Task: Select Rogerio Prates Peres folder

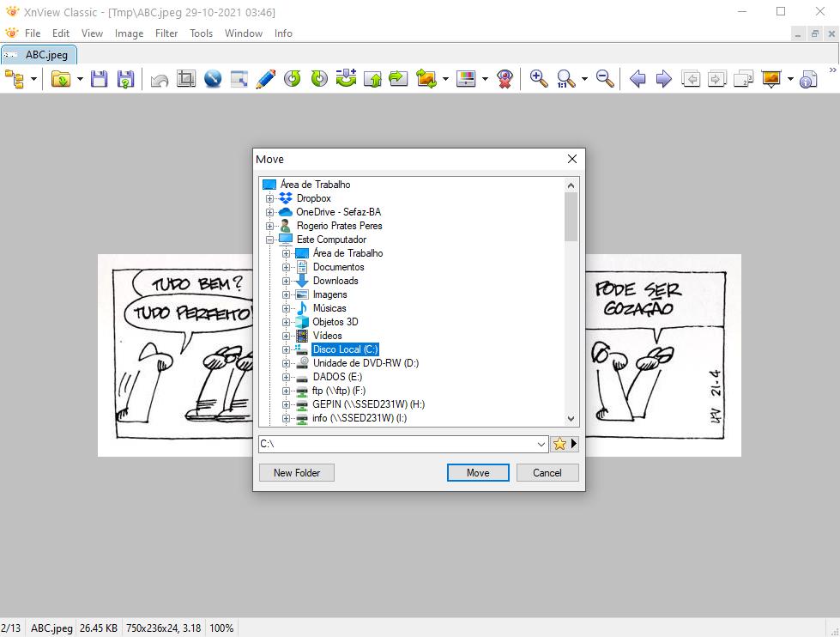Action: click(x=339, y=226)
